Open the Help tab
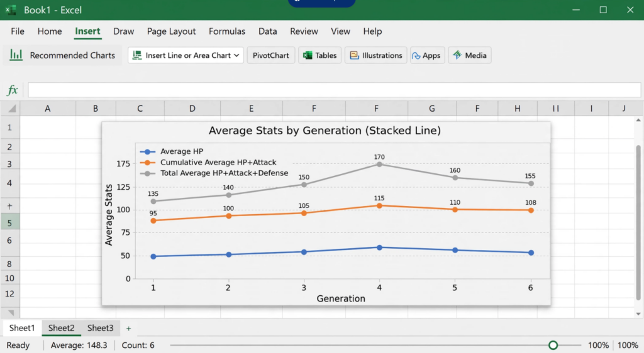 pyautogui.click(x=372, y=31)
